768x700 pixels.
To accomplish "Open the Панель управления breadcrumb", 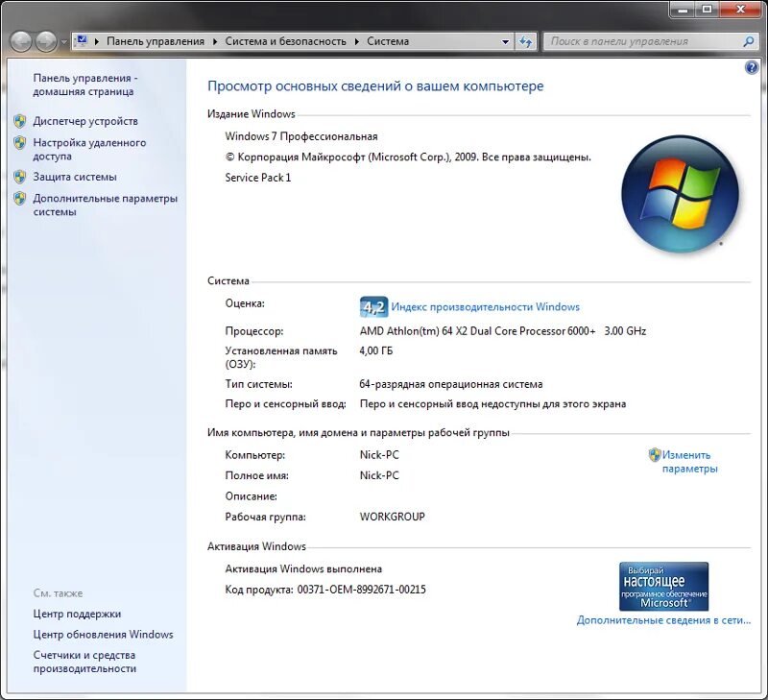I will click(x=156, y=41).
